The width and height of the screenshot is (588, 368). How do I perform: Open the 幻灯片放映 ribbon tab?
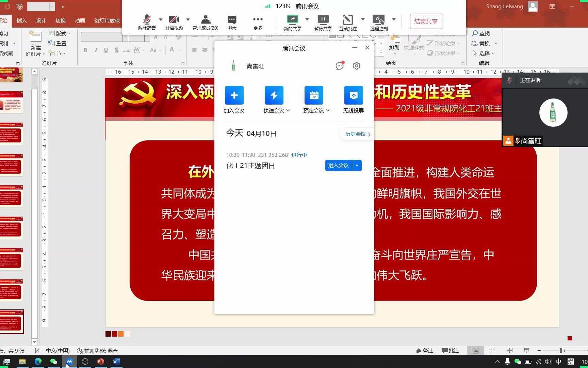107,20
